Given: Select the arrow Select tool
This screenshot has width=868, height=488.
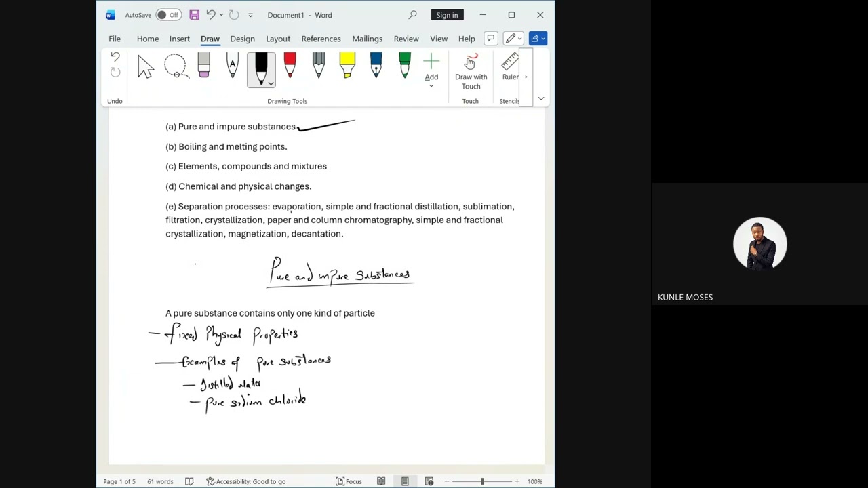Looking at the screenshot, I should click(x=146, y=67).
